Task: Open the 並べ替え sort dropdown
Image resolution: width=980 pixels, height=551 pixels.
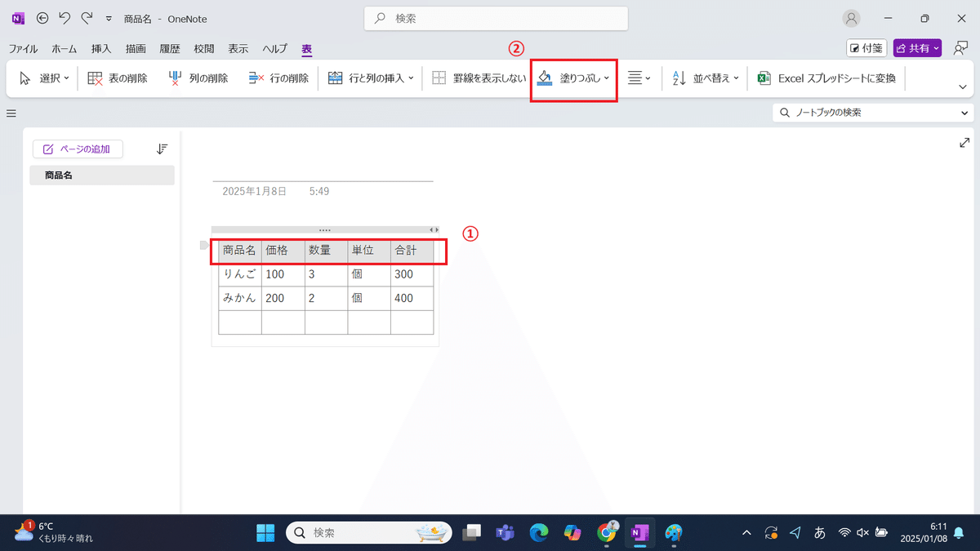Action: 706,78
